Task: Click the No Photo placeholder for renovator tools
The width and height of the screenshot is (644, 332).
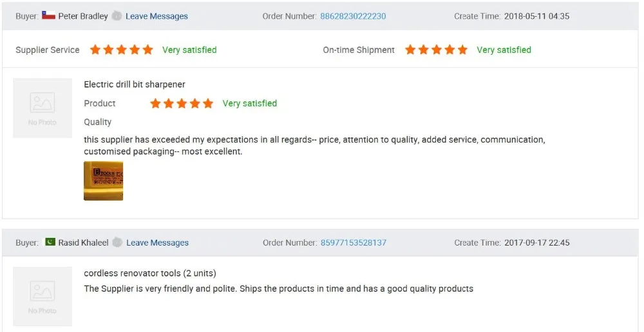Action: [x=43, y=296]
